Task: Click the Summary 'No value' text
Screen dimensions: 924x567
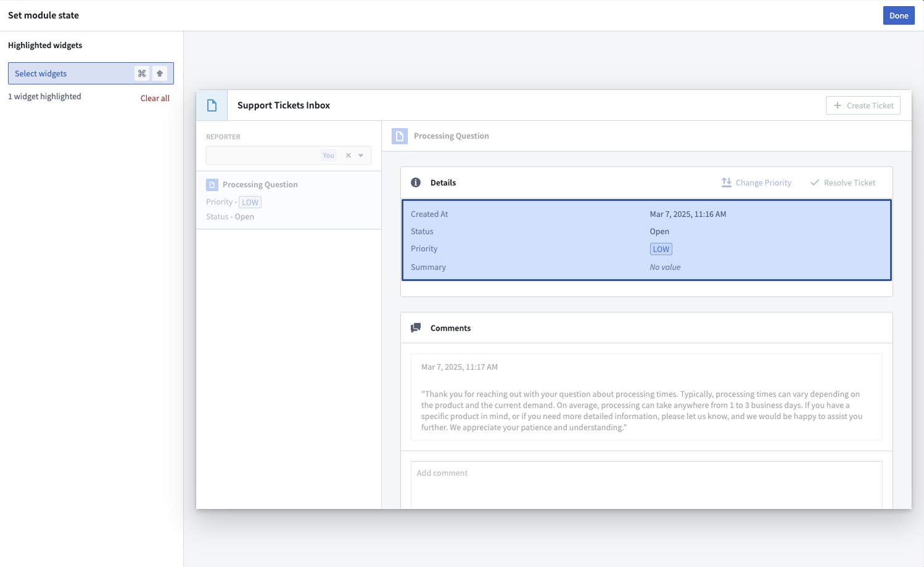Action: (x=665, y=267)
